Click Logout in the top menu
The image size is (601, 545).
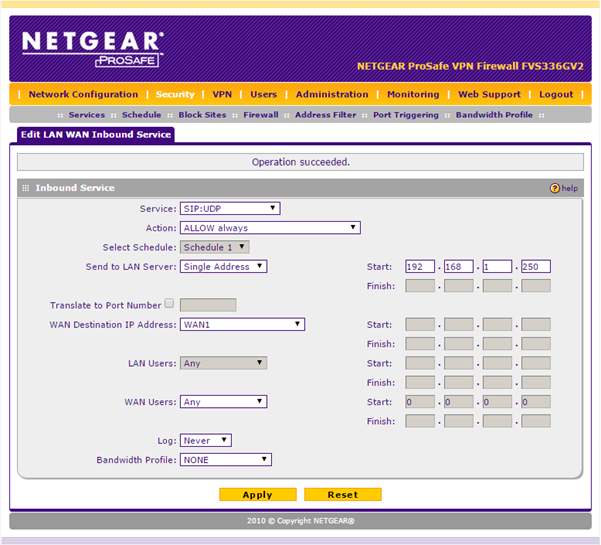pos(556,94)
